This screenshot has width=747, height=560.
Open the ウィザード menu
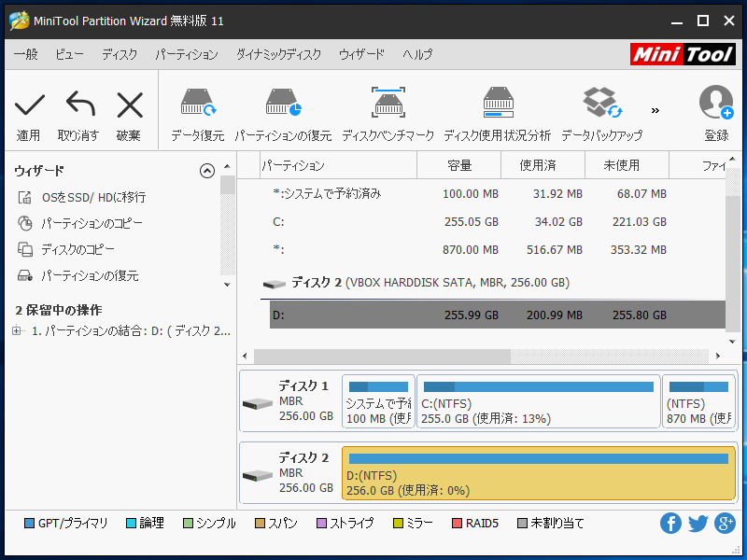pos(361,54)
